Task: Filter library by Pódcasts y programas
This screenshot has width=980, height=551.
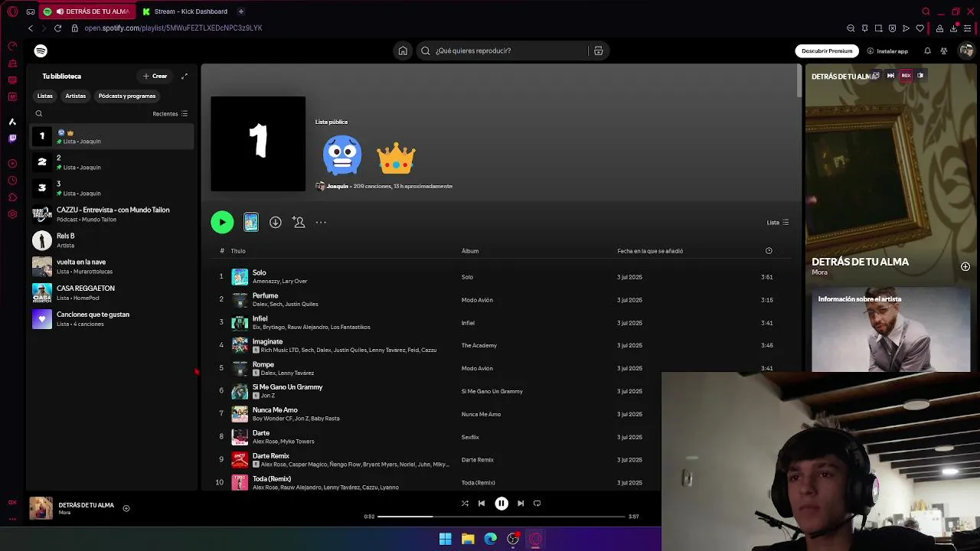Action: 127,96
